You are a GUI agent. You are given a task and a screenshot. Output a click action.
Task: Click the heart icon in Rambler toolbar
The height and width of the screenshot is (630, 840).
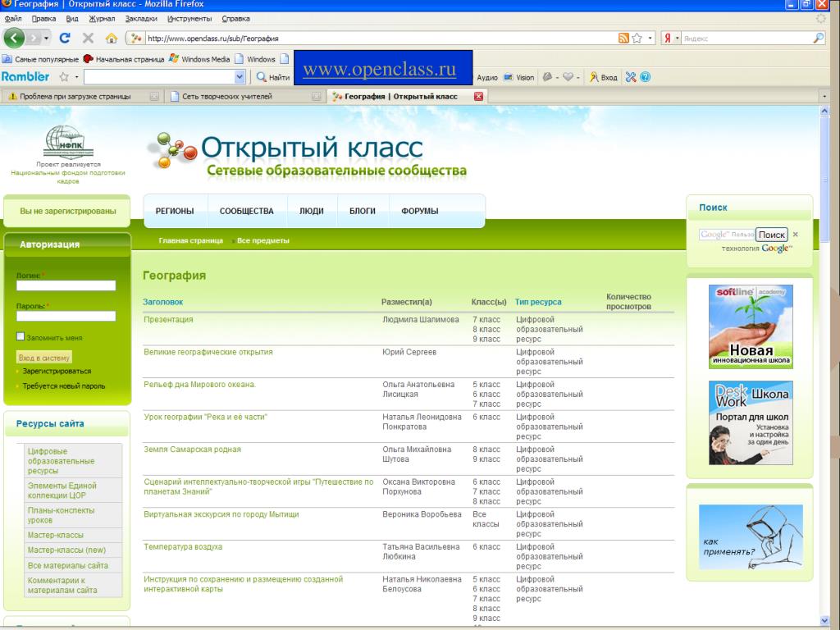(568, 77)
